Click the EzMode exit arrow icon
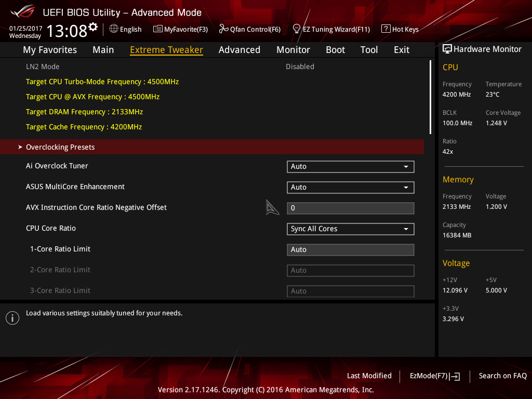This screenshot has width=532, height=399. pyautogui.click(x=455, y=376)
